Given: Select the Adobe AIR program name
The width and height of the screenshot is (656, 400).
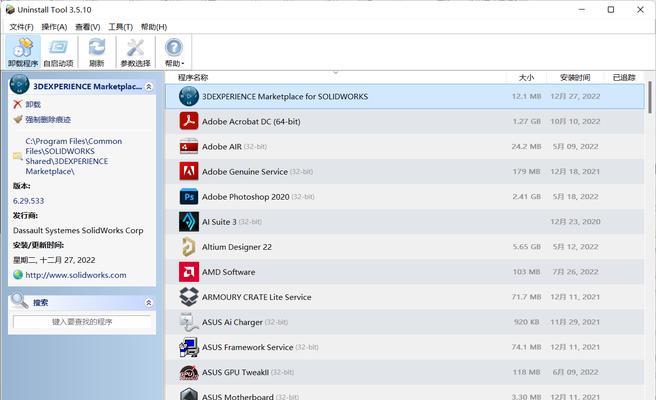Looking at the screenshot, I should click(x=222, y=147).
